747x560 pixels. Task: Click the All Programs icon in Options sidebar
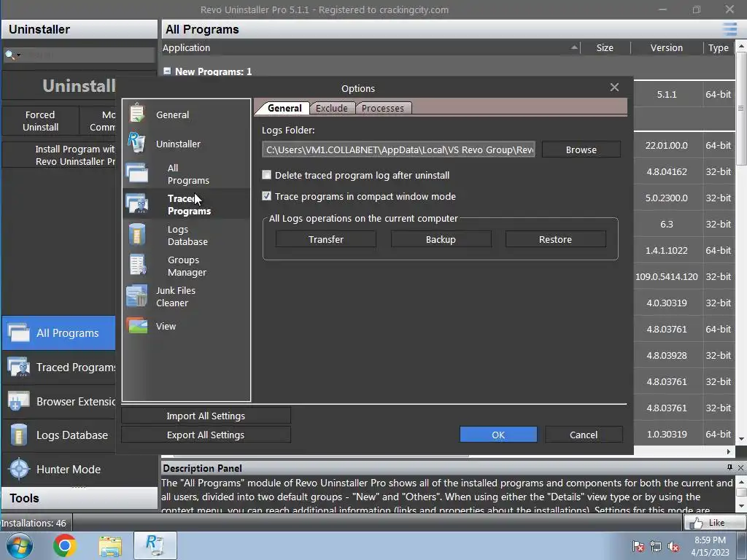tap(136, 174)
